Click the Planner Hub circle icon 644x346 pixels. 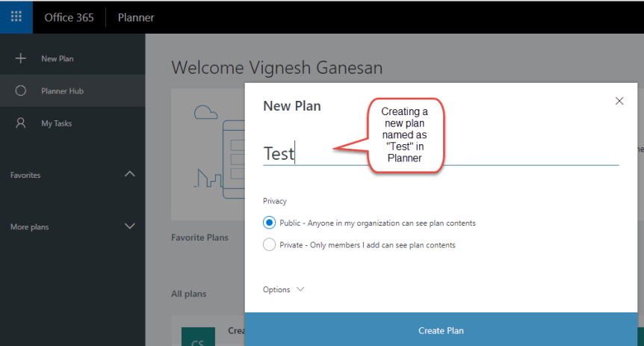click(21, 90)
